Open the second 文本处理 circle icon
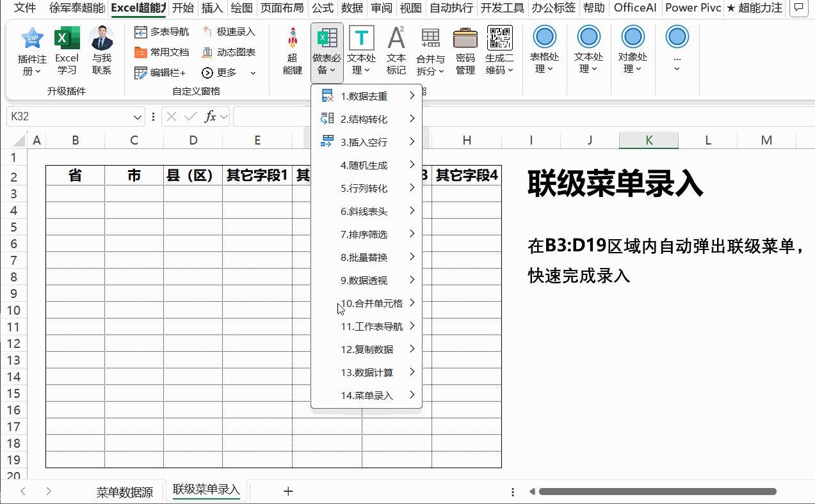This screenshot has width=815, height=504. click(588, 37)
